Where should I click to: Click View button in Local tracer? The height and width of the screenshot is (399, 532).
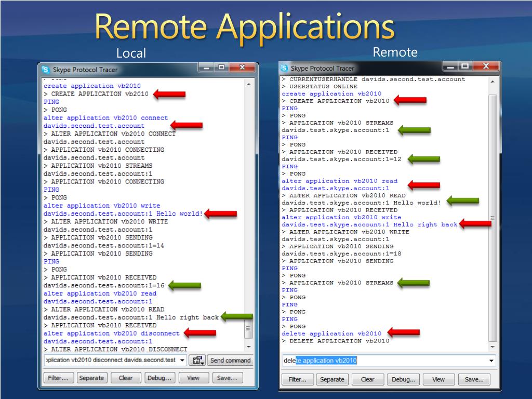(x=193, y=378)
